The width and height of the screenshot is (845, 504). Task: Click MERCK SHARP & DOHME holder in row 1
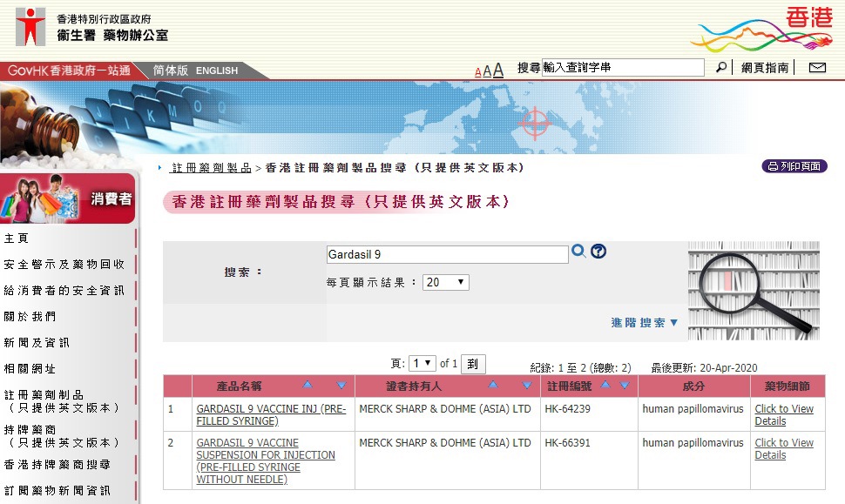(445, 409)
